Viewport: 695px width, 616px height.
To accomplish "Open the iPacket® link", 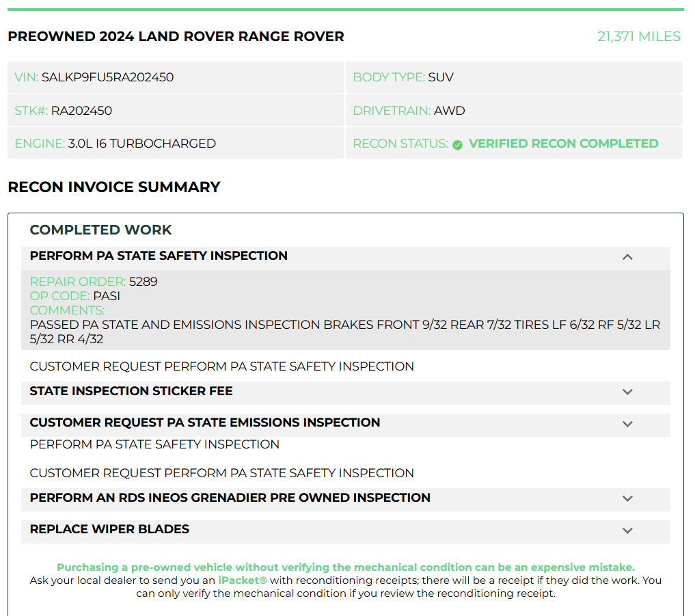I will tap(243, 580).
